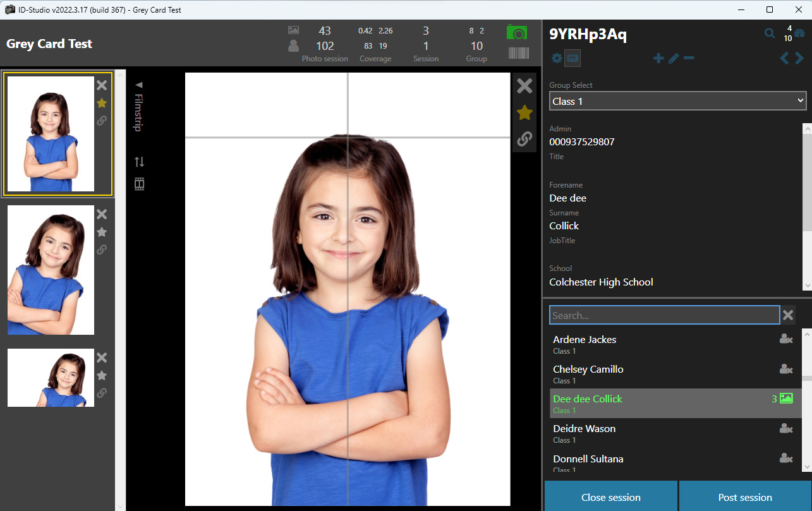Click the Post session button

(745, 497)
